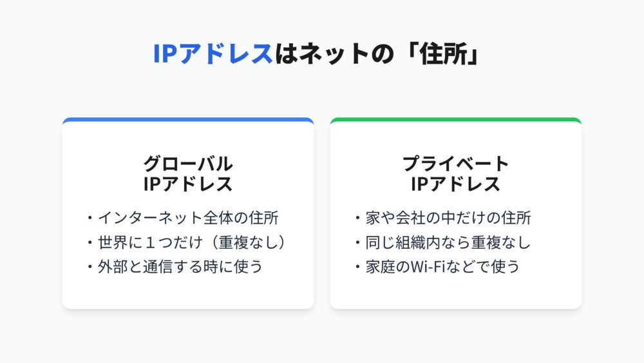Click "IPアドレス" under the プライベート heading

(x=456, y=184)
